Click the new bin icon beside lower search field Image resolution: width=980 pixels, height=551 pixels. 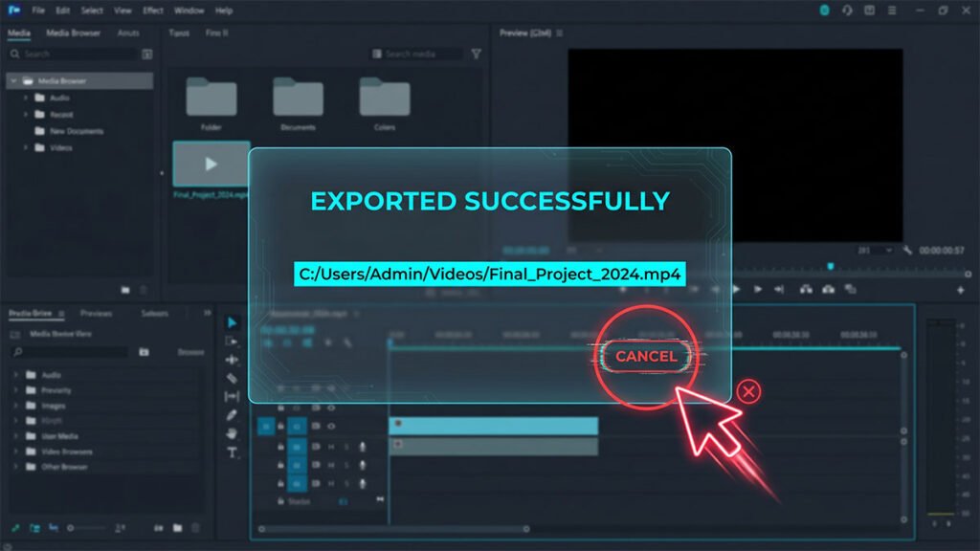tap(144, 352)
